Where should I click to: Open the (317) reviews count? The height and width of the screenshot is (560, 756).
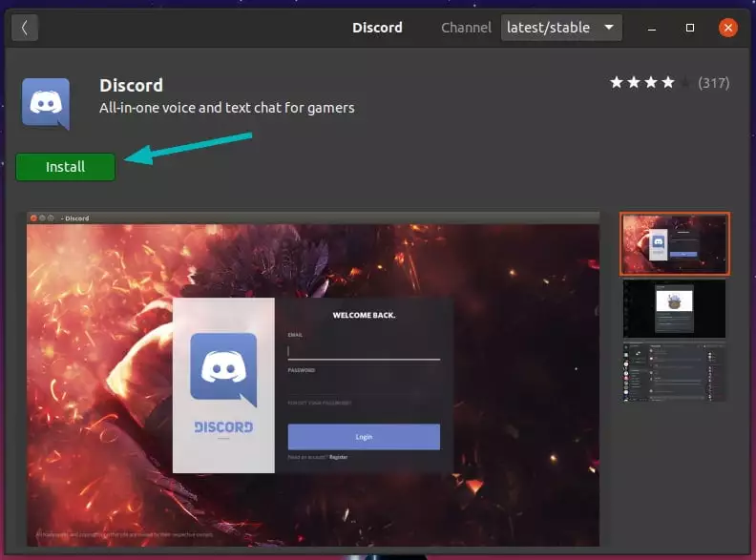pos(714,83)
